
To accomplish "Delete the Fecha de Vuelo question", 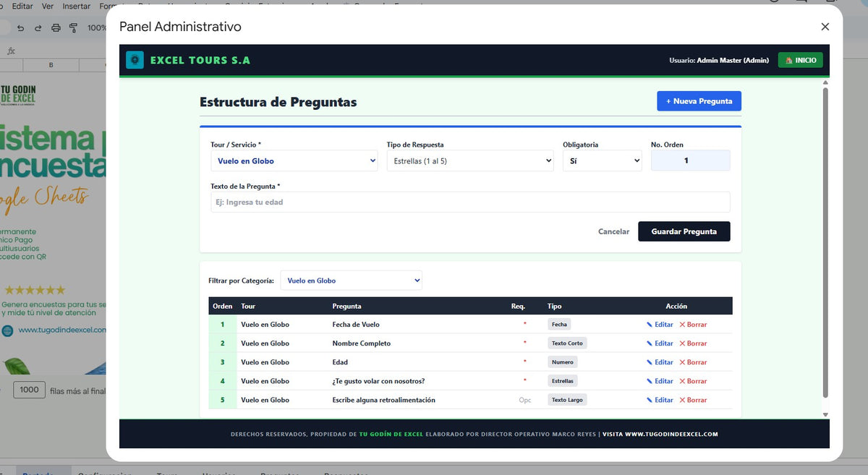I will [693, 325].
